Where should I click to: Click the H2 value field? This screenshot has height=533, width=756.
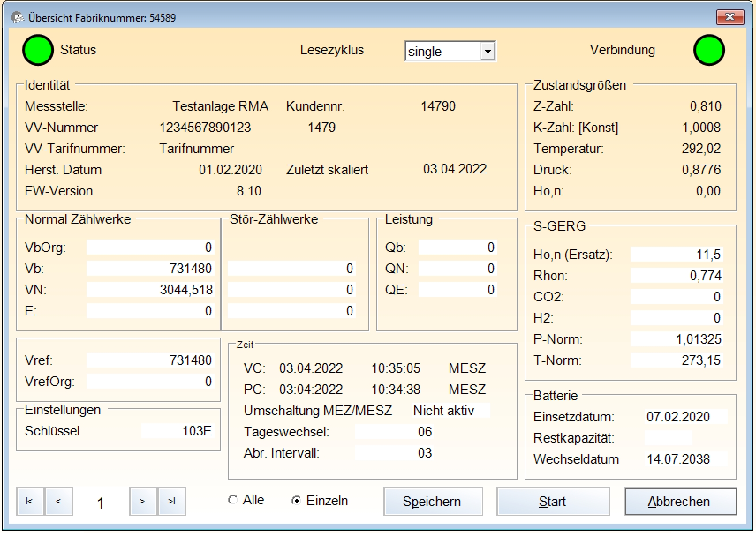tap(677, 318)
